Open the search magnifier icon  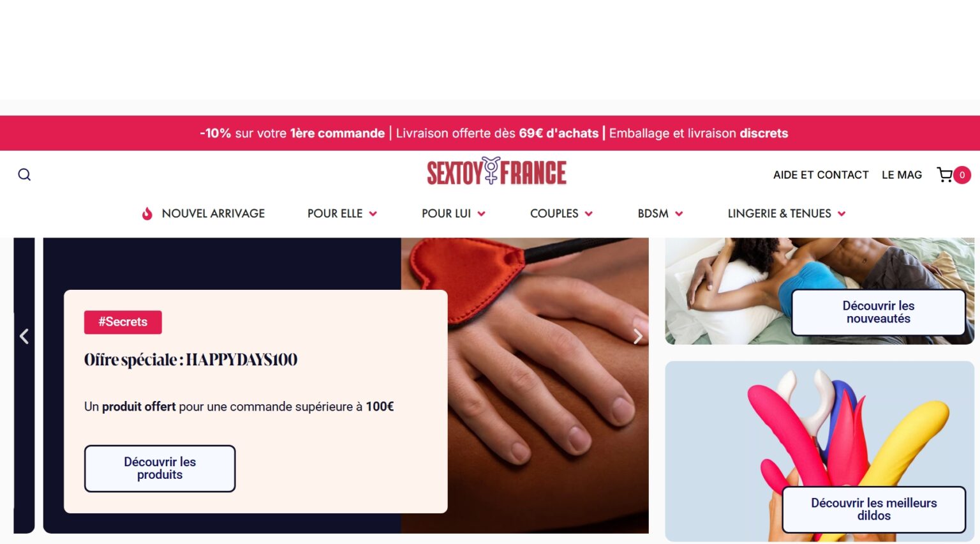click(24, 174)
